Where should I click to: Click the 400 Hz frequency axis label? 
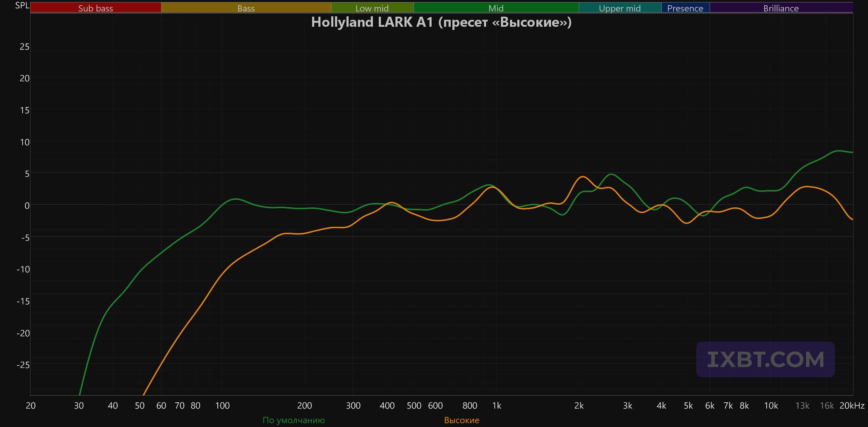(387, 405)
